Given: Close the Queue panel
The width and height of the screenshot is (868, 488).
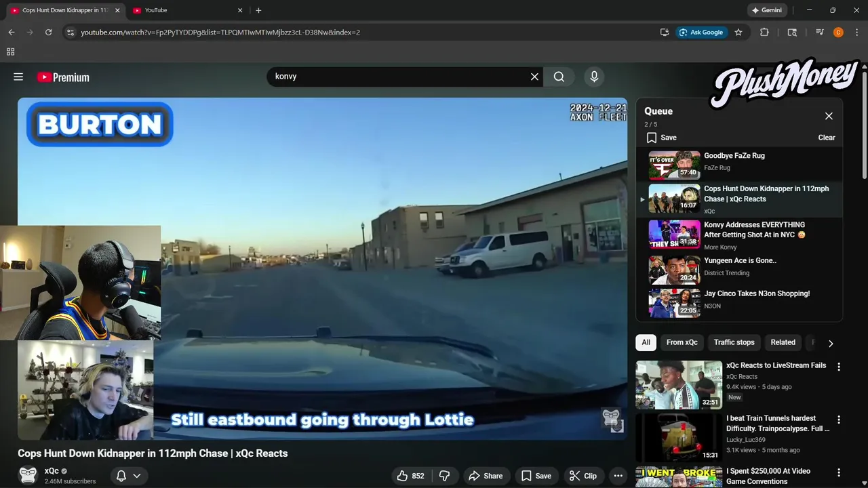Looking at the screenshot, I should coord(829,116).
